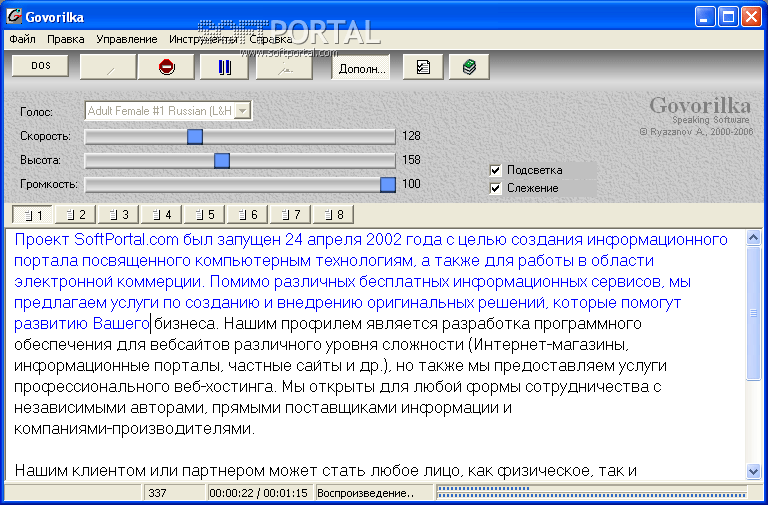Click 'SoftPortal.com' in the highlighted text
Viewport: 768px width, 505px height.
click(126, 240)
